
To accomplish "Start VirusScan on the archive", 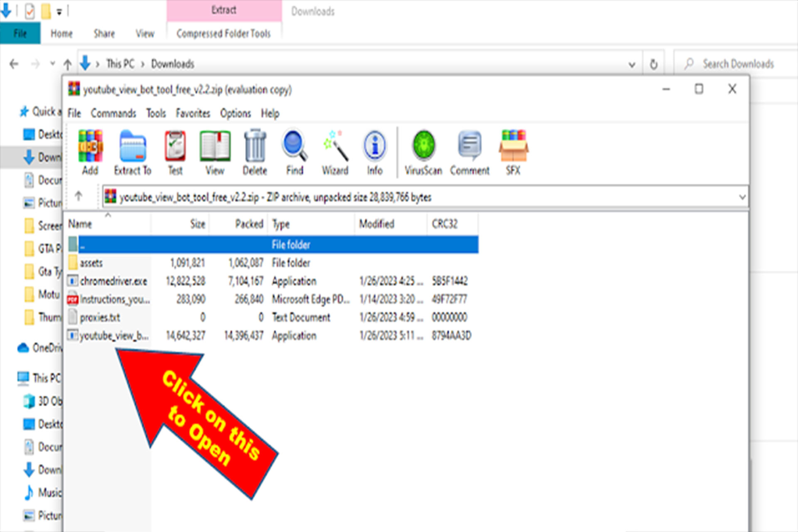I will click(423, 152).
